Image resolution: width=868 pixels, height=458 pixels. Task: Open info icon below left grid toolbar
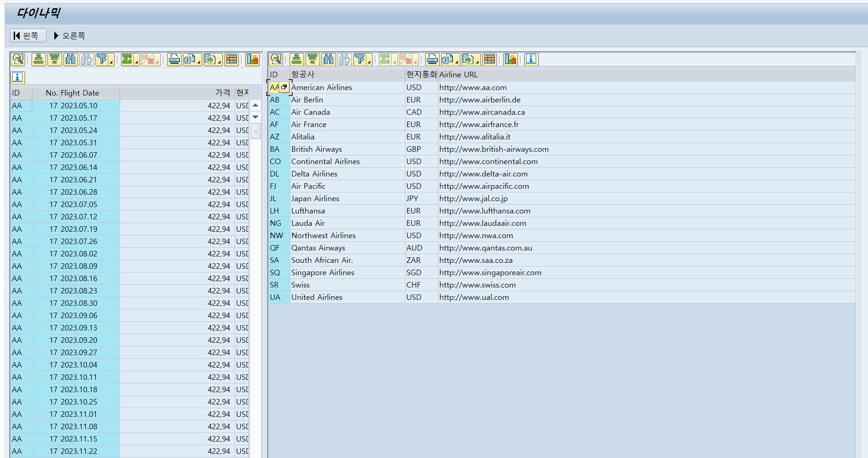click(x=17, y=77)
